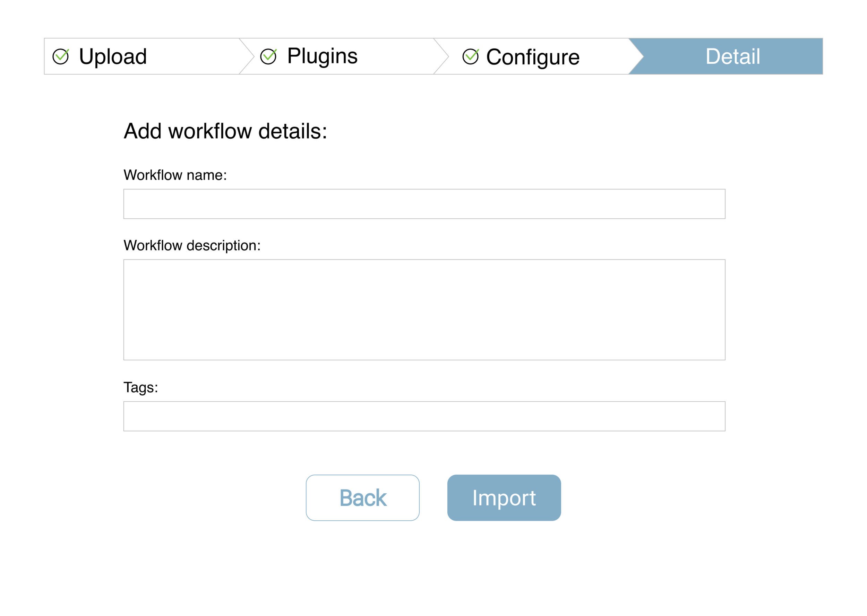Click the green checkmark icon beside Configure
The image size is (867, 616).
point(471,56)
